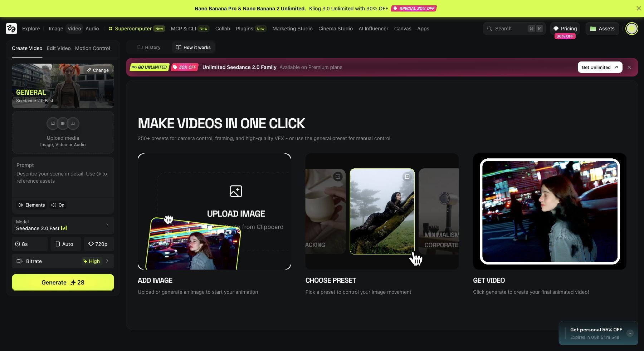The width and height of the screenshot is (644, 351).
Task: Open the Auto aspect ratio dropdown
Action: [66, 244]
